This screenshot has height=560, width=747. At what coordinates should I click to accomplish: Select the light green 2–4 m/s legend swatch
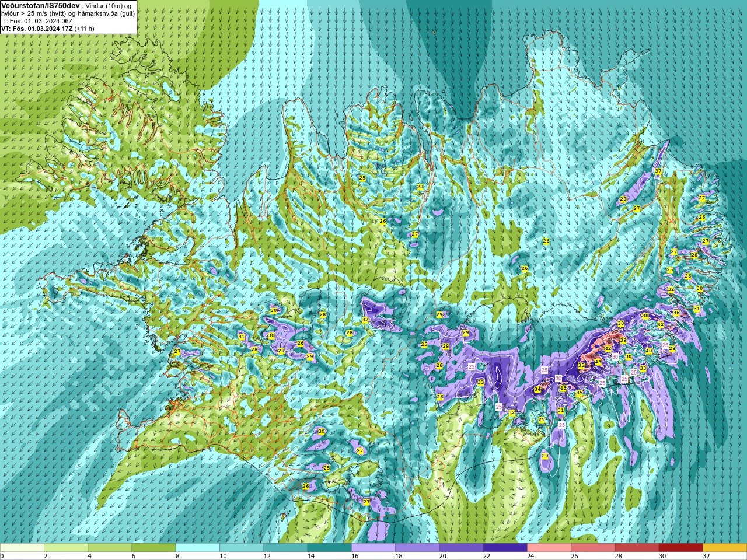pos(66,548)
